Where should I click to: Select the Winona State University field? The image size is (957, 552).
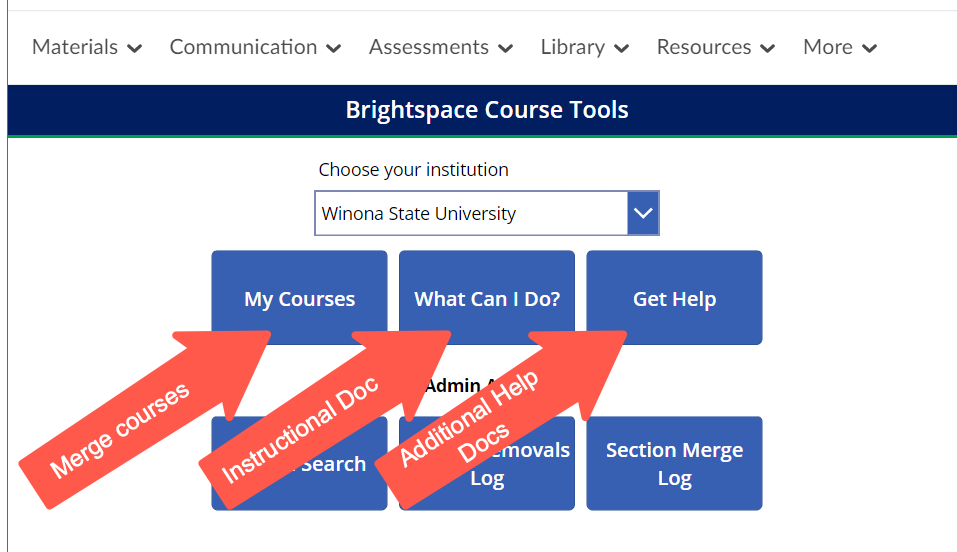click(470, 213)
